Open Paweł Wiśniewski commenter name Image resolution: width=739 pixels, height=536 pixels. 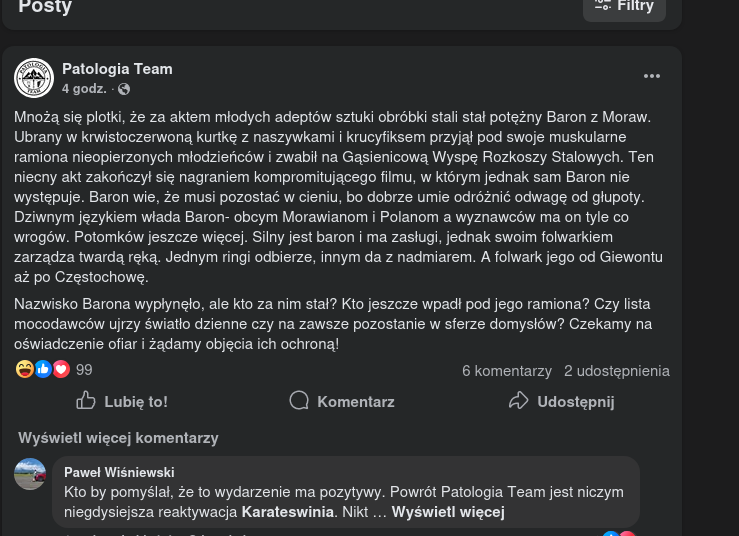(119, 472)
